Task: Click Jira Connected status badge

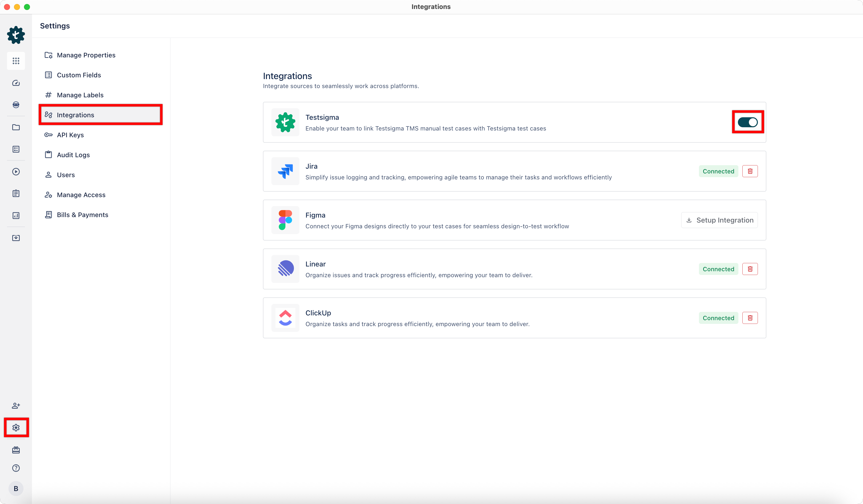Action: point(718,171)
